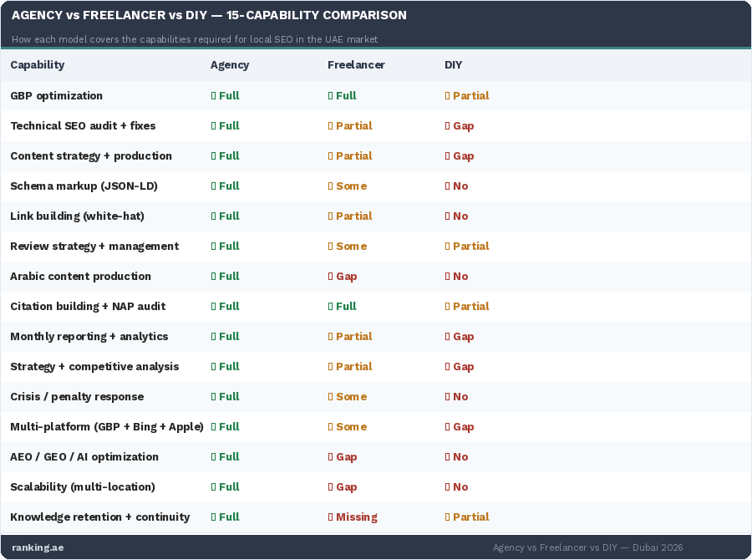
Task: Click the Freelancer 'Missing' icon for Knowledge retention
Action: click(x=330, y=517)
